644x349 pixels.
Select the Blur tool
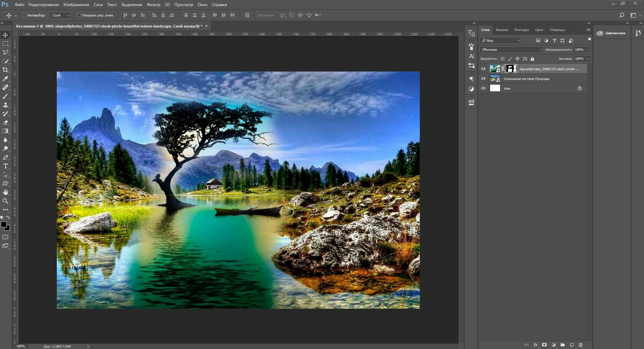click(x=5, y=140)
